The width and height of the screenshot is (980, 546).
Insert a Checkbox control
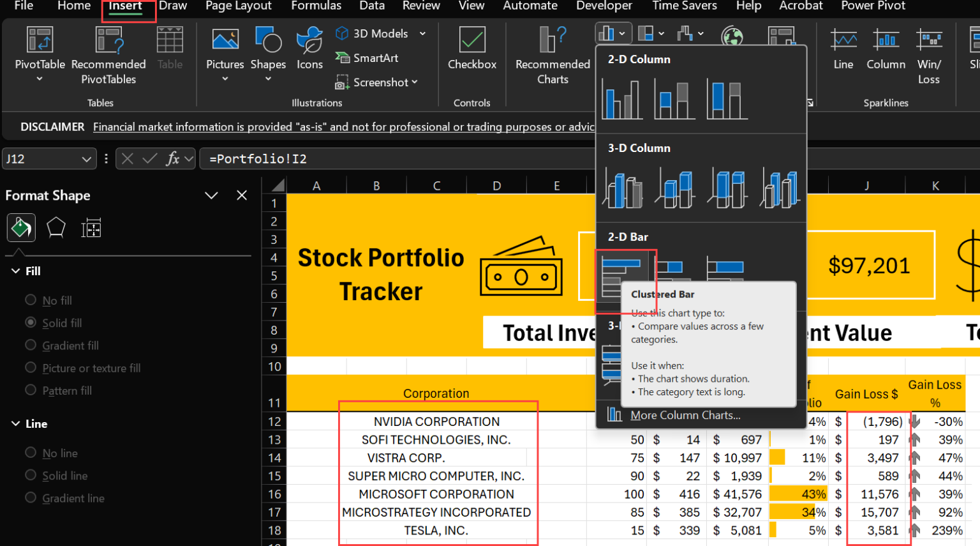click(x=472, y=51)
